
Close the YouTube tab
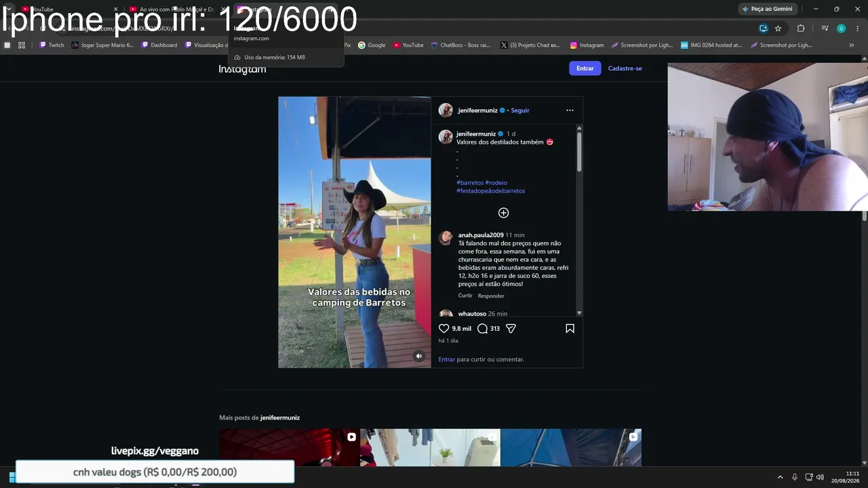pyautogui.click(x=115, y=9)
